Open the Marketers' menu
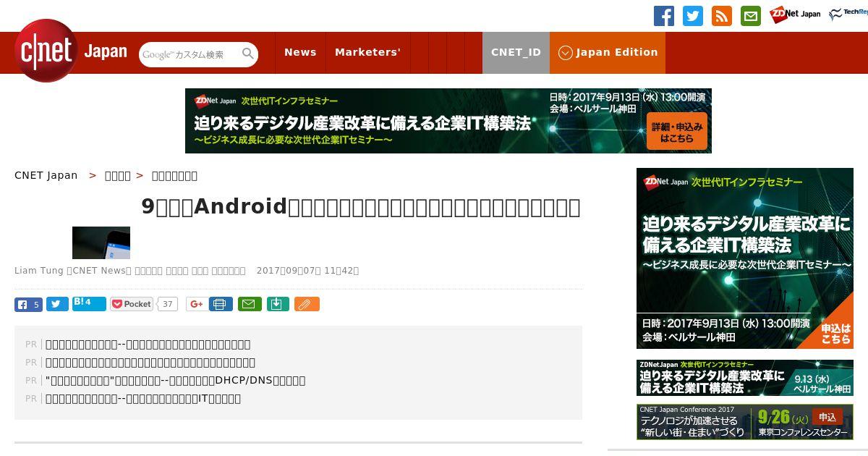Viewport: 868px width, 456px height. tap(367, 52)
